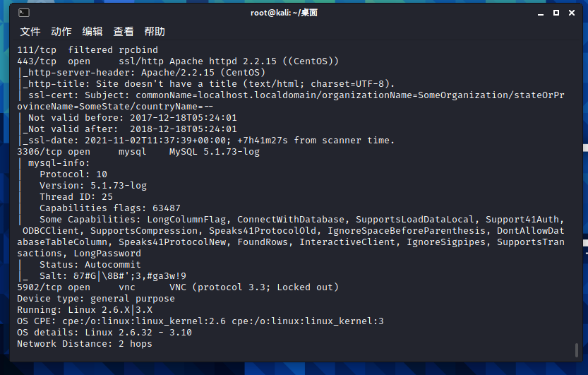Click the Salt value line in the output
The width and height of the screenshot is (588, 375).
(x=113, y=276)
